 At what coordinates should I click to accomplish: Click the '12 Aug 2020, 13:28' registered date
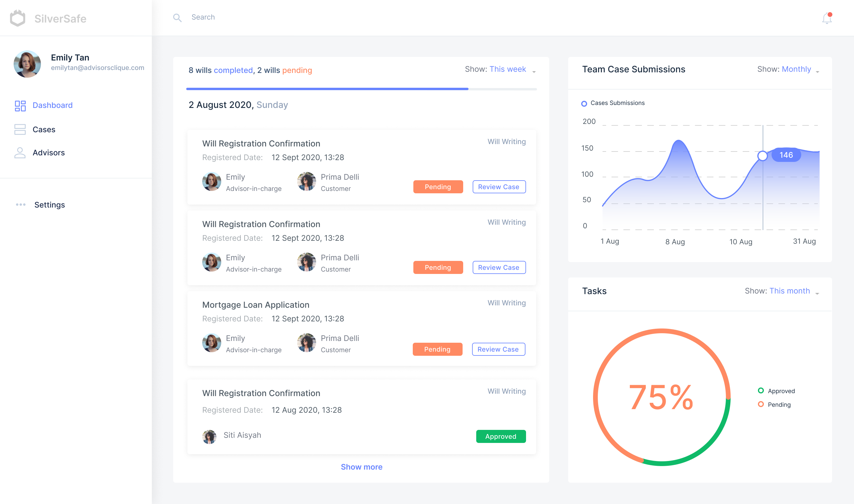click(306, 410)
